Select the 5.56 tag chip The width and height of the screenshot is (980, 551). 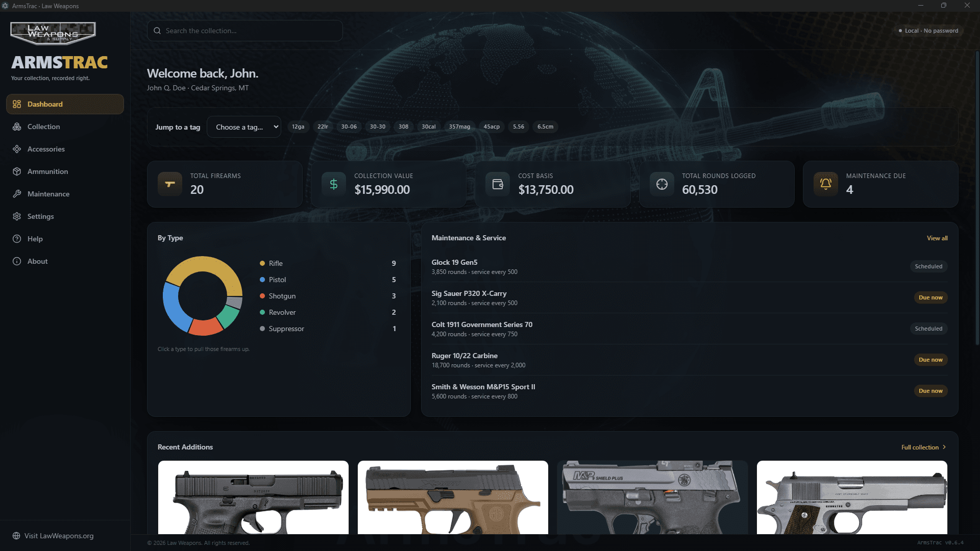coord(519,127)
